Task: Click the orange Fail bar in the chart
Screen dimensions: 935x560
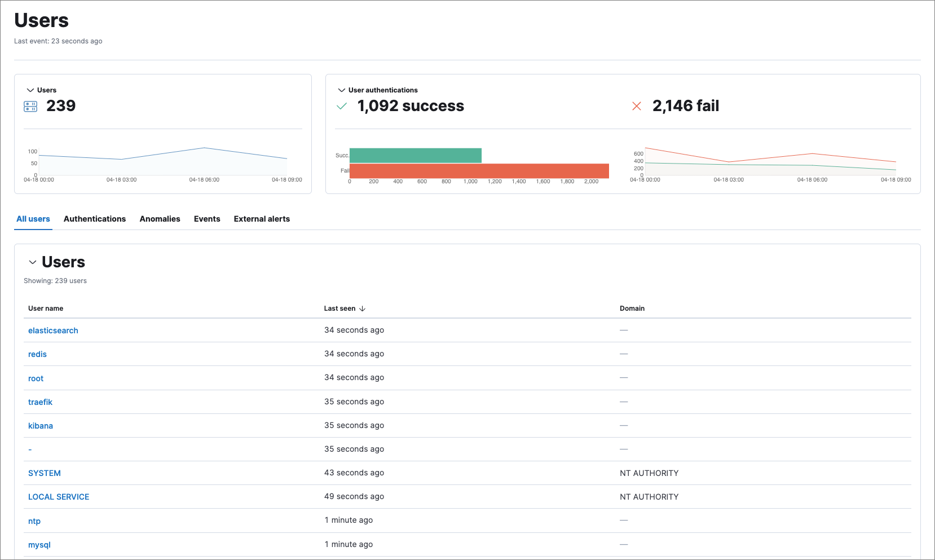Action: point(478,170)
